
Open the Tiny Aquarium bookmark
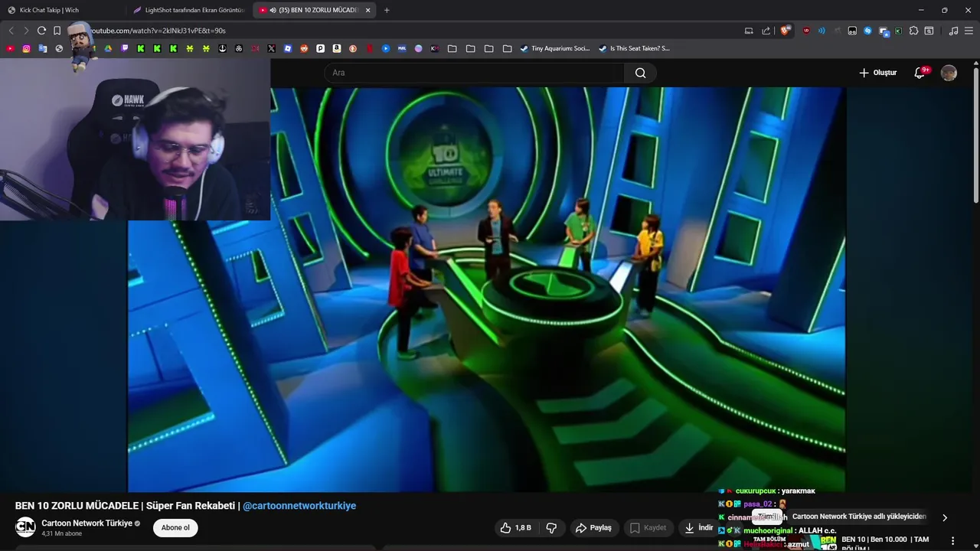555,48
